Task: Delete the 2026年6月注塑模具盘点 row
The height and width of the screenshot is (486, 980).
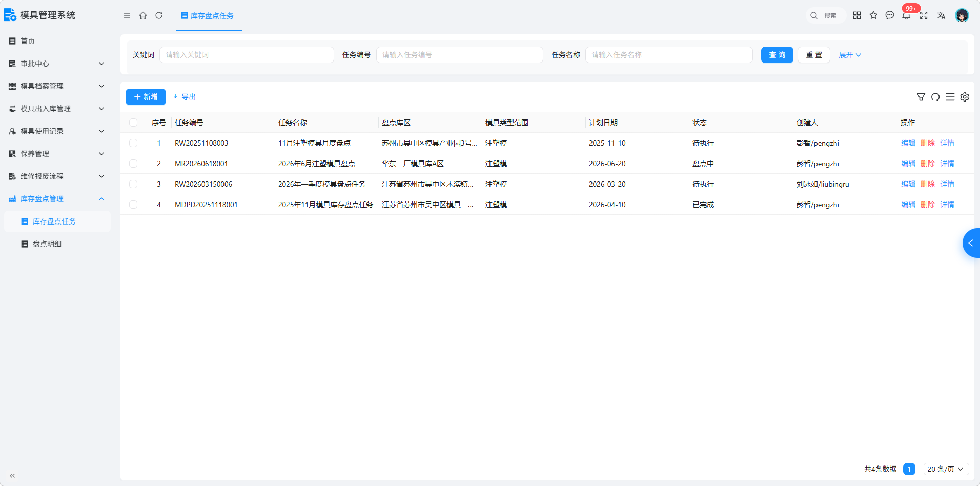Action: coord(928,164)
